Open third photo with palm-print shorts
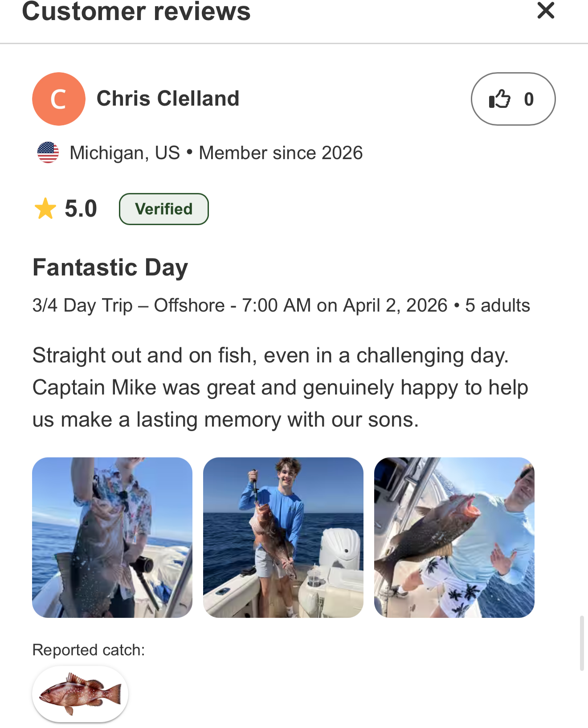The image size is (588, 728). click(454, 538)
